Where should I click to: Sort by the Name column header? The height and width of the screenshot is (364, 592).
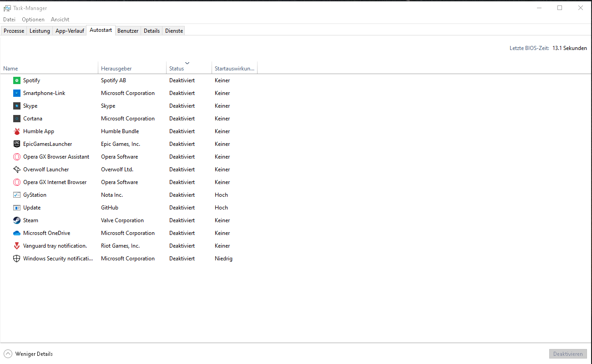click(49, 67)
